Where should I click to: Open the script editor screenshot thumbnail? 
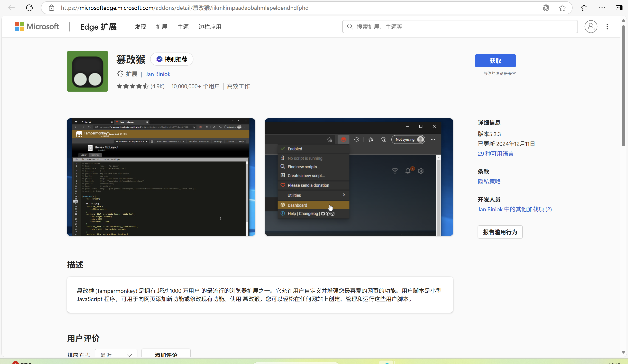pyautogui.click(x=161, y=177)
